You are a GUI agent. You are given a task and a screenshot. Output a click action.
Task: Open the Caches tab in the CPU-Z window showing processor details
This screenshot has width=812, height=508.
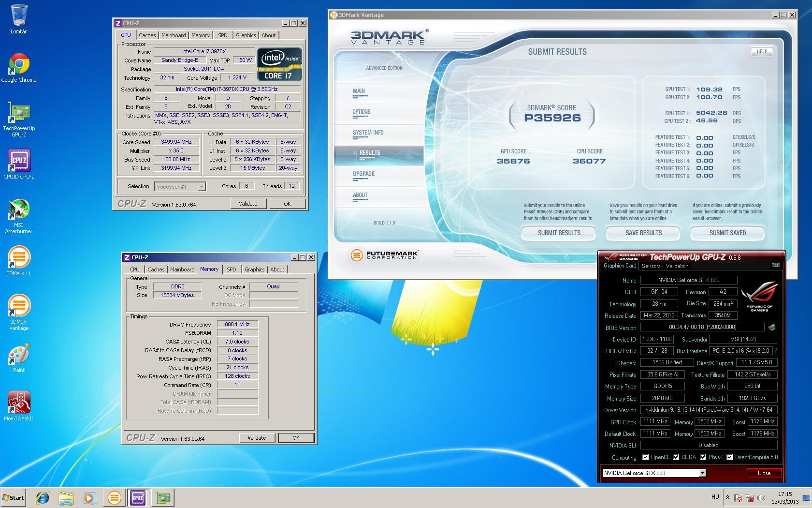click(147, 35)
